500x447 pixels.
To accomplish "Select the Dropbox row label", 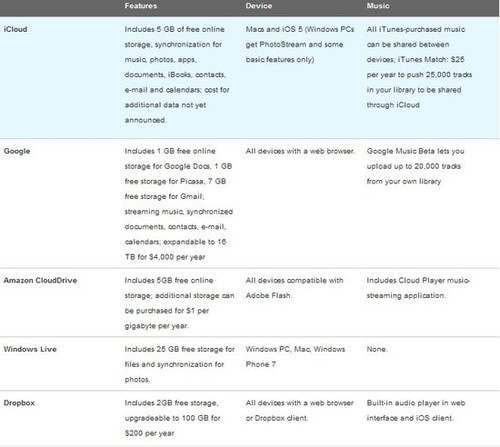I will pyautogui.click(x=19, y=403).
